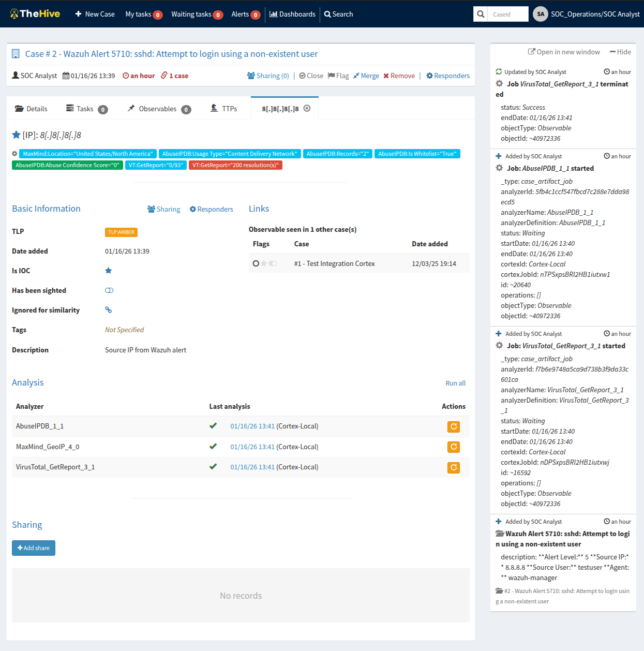Switch to the Observables tab
644x651 pixels.
159,109
